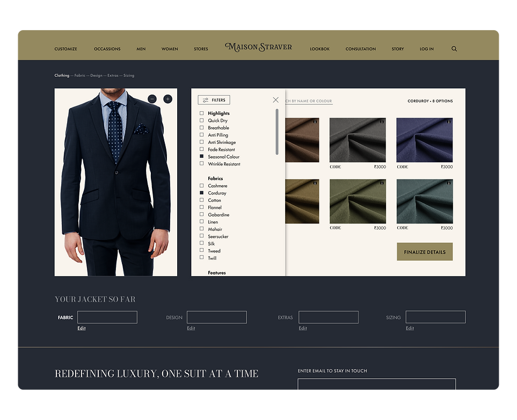Open the Occassions menu

pyautogui.click(x=107, y=49)
